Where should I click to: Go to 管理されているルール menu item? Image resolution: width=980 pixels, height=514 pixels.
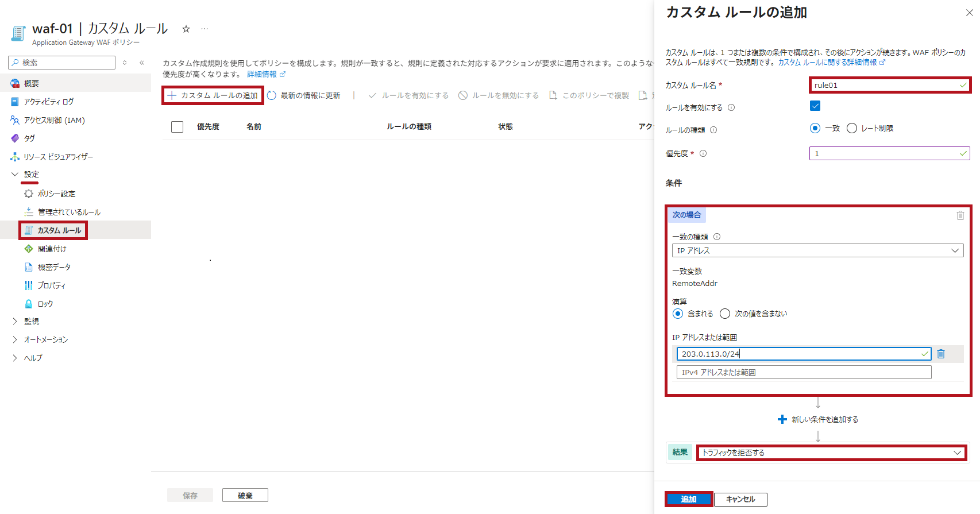tap(69, 212)
